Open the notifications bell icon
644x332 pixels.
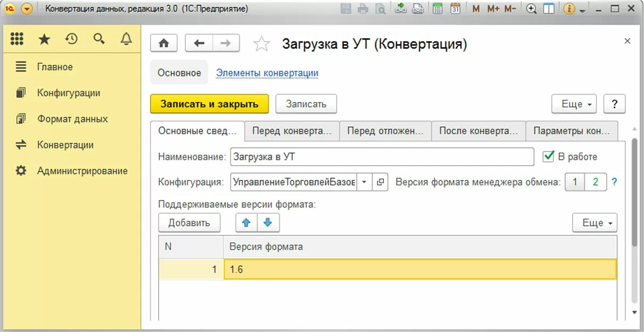[126, 38]
